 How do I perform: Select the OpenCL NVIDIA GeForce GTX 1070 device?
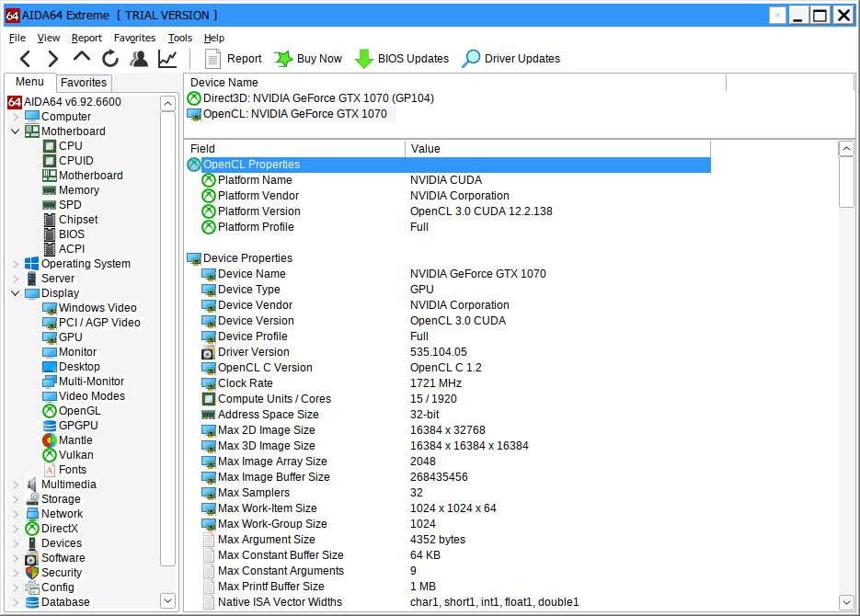point(287,114)
